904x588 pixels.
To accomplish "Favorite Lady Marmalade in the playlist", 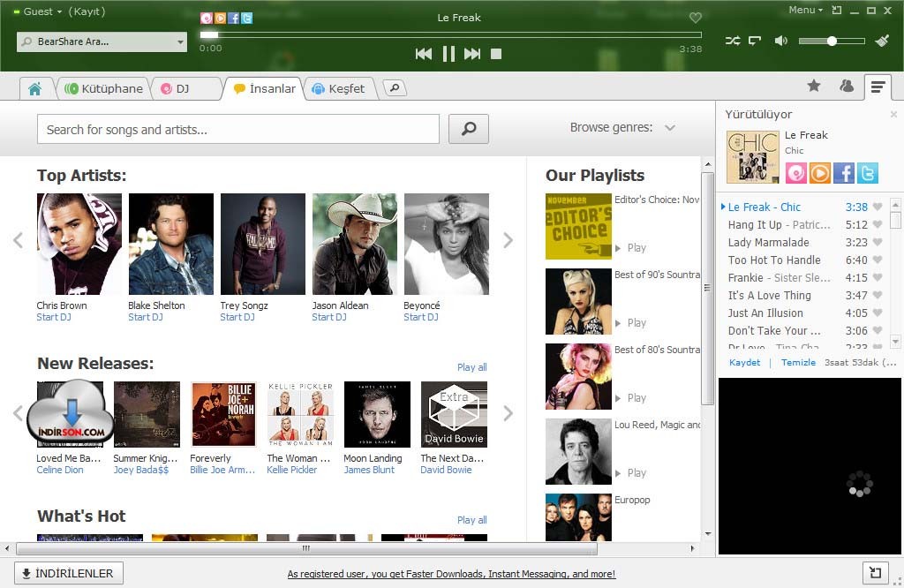I will coord(878,242).
